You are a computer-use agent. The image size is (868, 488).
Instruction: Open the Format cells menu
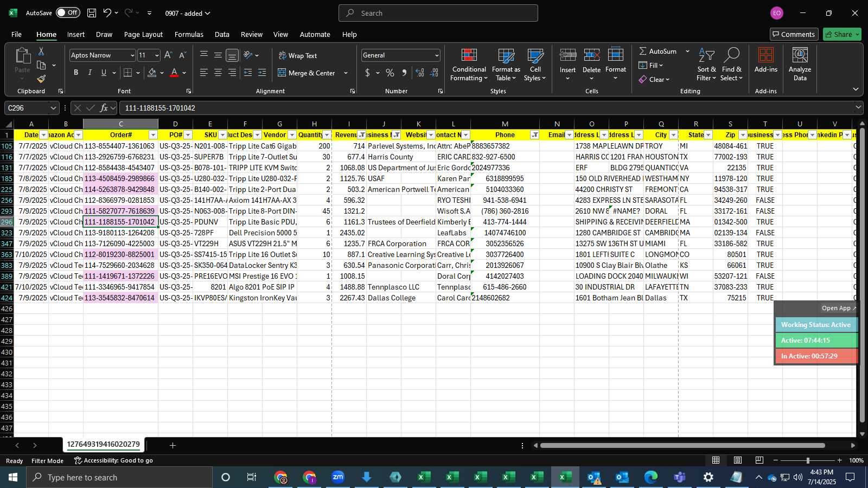point(615,65)
